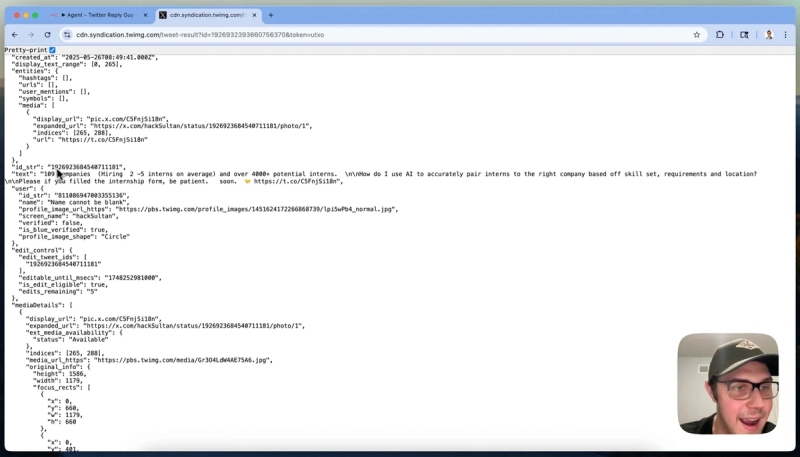
Task: Close the Agent - Twitter Reply Guy tab
Action: point(145,15)
